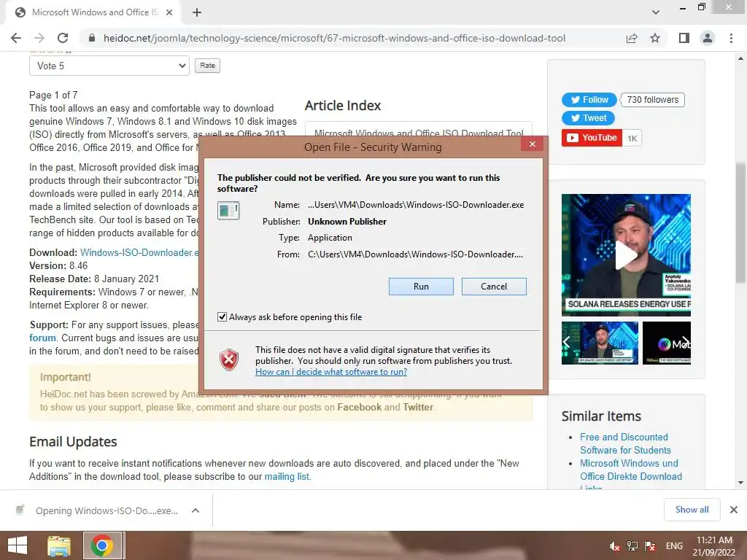Open a new browser tab
Viewport: 747px width, 560px height.
[197, 12]
